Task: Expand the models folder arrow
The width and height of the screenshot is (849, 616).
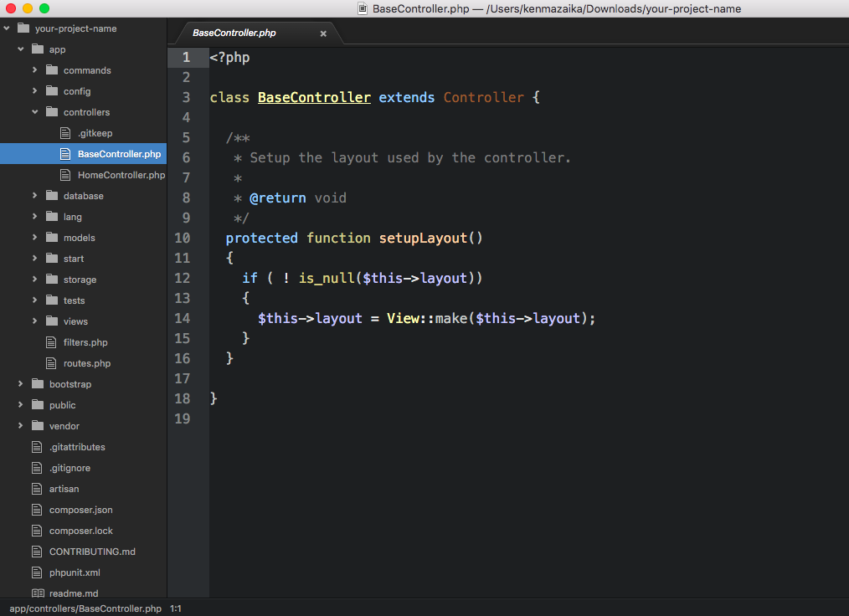Action: pyautogui.click(x=34, y=238)
